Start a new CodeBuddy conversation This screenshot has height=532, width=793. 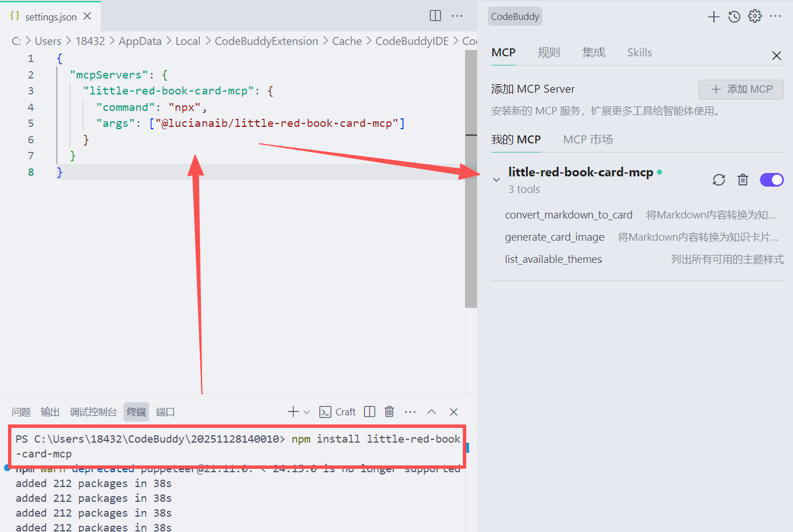[713, 16]
